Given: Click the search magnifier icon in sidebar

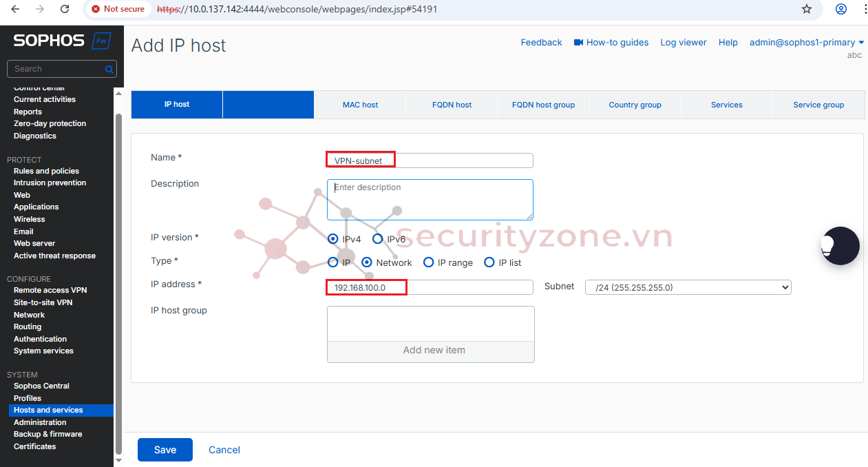Looking at the screenshot, I should [109, 70].
